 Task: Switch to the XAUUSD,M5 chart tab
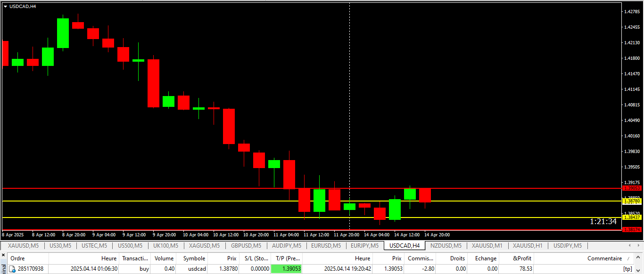click(x=24, y=246)
